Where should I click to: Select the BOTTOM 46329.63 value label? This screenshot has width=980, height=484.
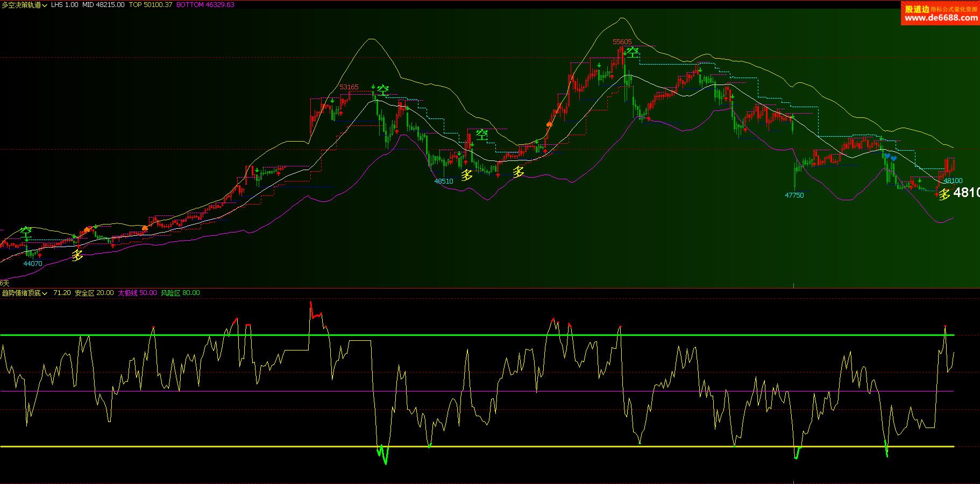pos(205,5)
